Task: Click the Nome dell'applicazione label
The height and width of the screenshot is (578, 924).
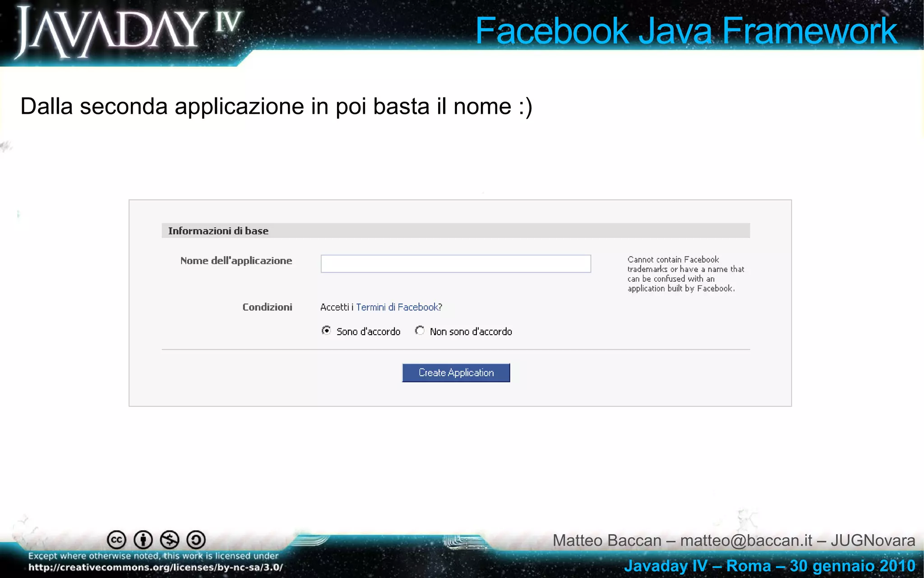Action: click(x=236, y=261)
